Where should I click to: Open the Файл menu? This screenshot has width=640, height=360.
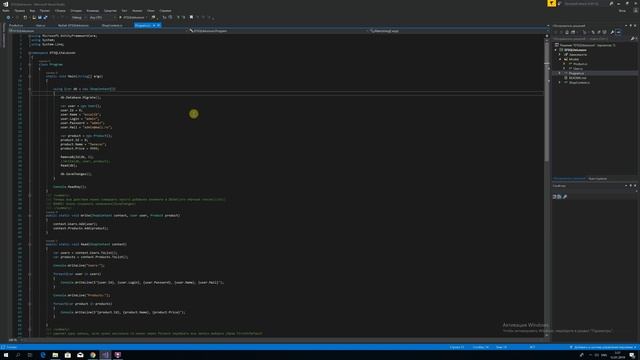pyautogui.click(x=6, y=11)
